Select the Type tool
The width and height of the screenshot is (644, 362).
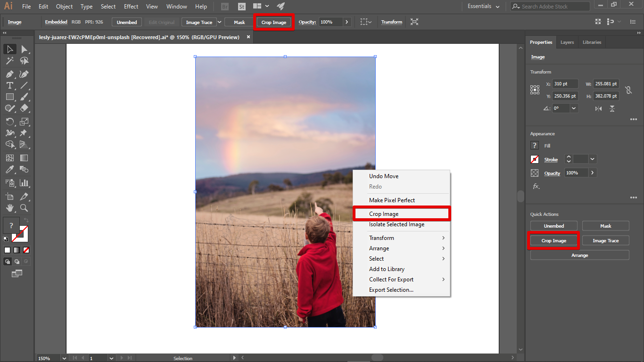(9, 85)
